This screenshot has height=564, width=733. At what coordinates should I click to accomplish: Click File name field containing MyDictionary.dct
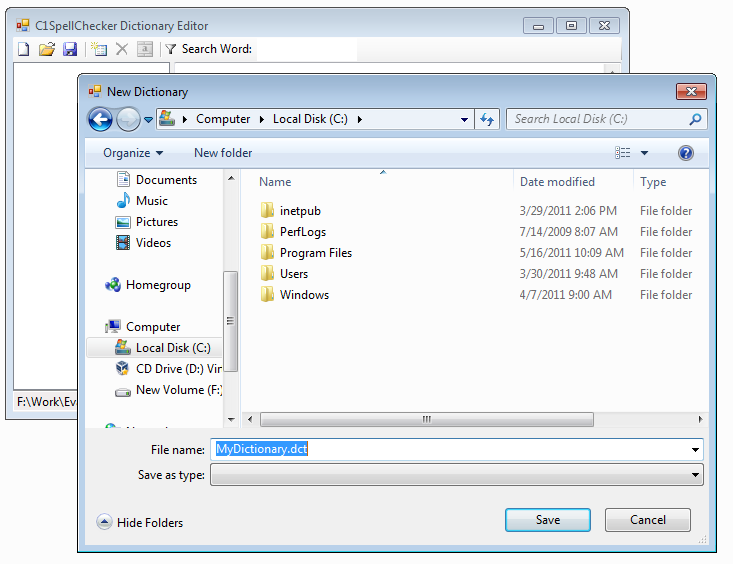point(450,449)
